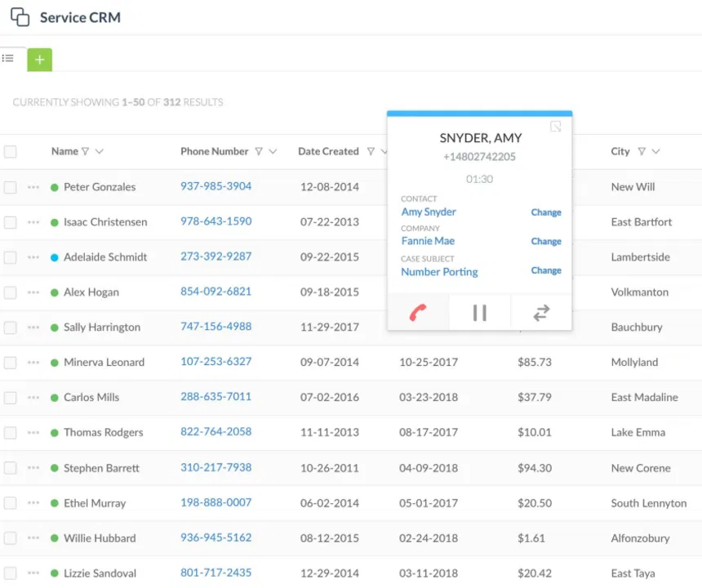Open row options for Ethel Murray
Screen dimensions: 702x588
(x=33, y=503)
